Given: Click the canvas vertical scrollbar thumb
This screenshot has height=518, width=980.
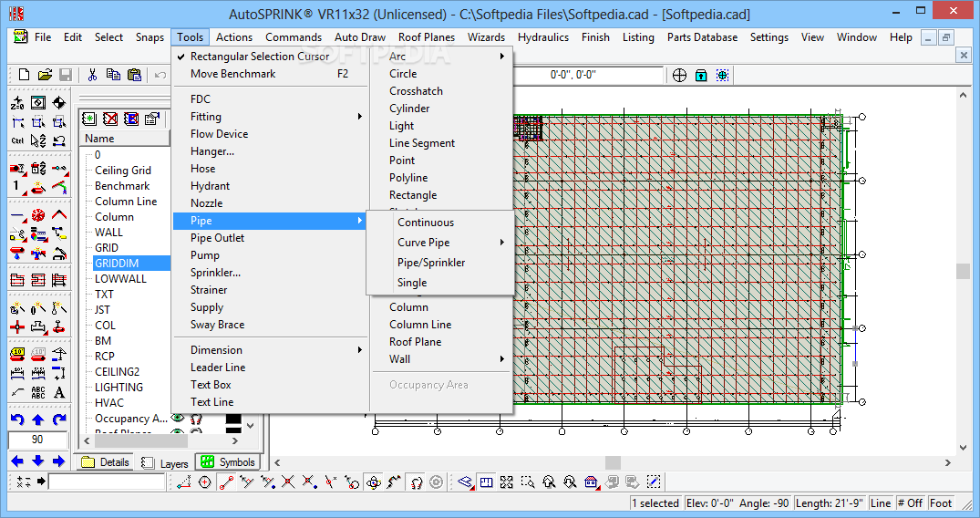Looking at the screenshot, I should point(963,271).
